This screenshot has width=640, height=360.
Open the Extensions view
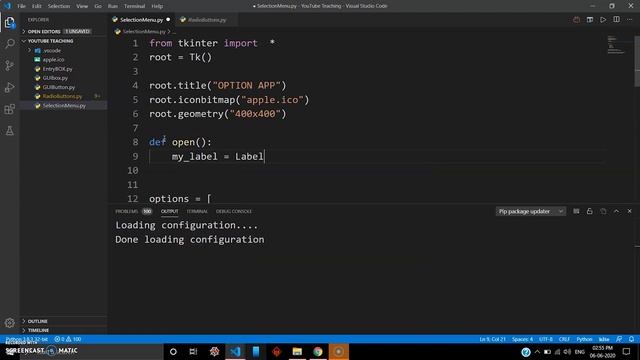click(x=9, y=109)
